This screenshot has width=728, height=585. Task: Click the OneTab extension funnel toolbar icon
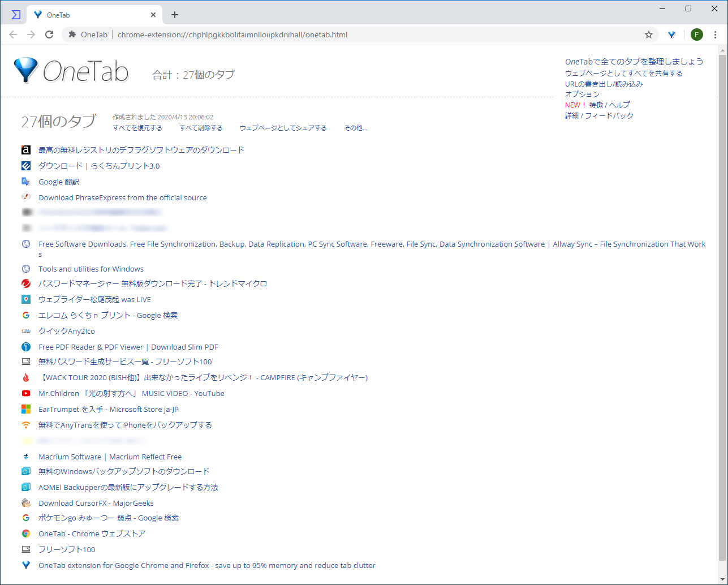[671, 35]
